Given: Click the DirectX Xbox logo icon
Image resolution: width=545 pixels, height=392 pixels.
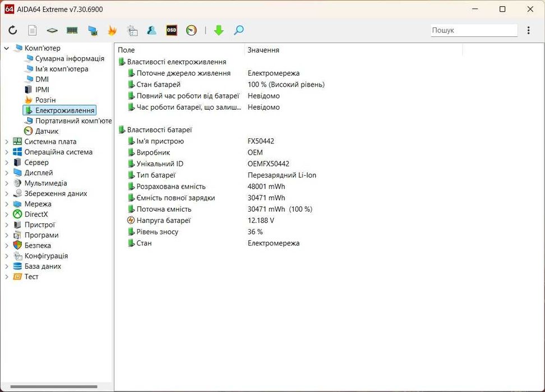Looking at the screenshot, I should (x=17, y=214).
